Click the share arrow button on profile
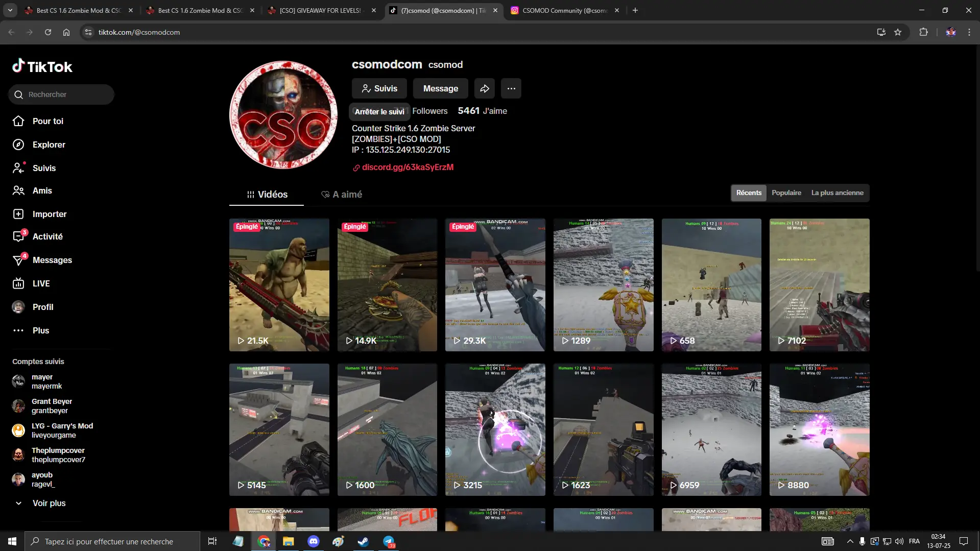Viewport: 980px width, 551px height. [484, 88]
